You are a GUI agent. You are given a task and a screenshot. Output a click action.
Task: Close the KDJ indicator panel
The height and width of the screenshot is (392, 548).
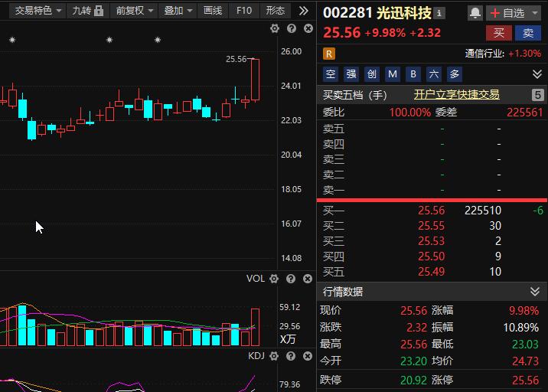[x=308, y=356]
